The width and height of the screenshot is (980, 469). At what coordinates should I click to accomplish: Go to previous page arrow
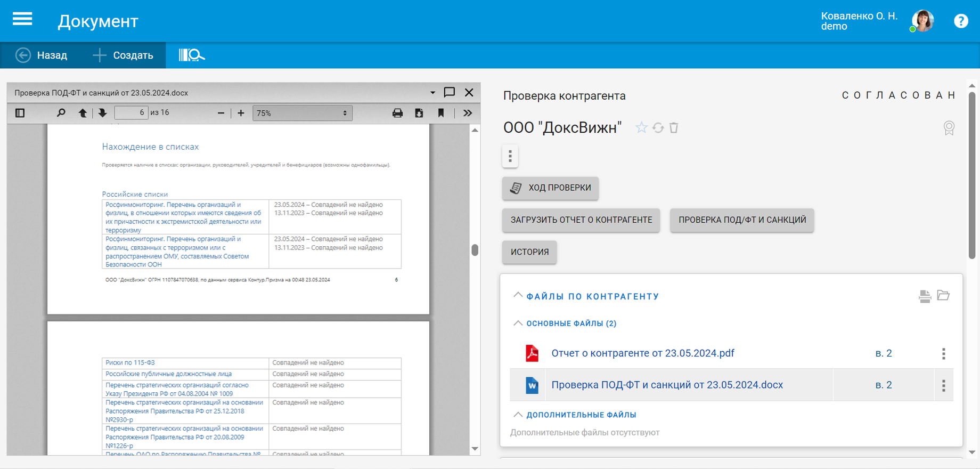tap(83, 113)
